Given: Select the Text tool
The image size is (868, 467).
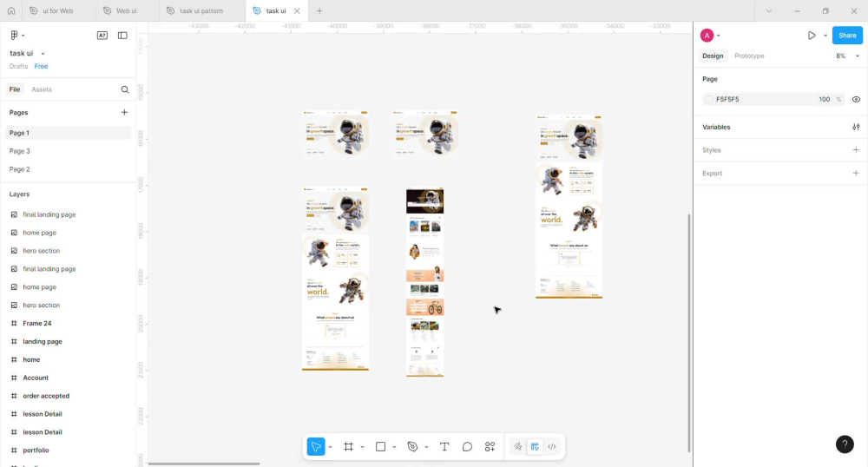Looking at the screenshot, I should point(444,446).
